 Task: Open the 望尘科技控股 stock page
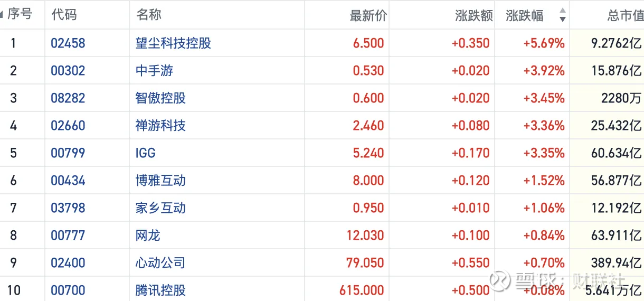[173, 43]
